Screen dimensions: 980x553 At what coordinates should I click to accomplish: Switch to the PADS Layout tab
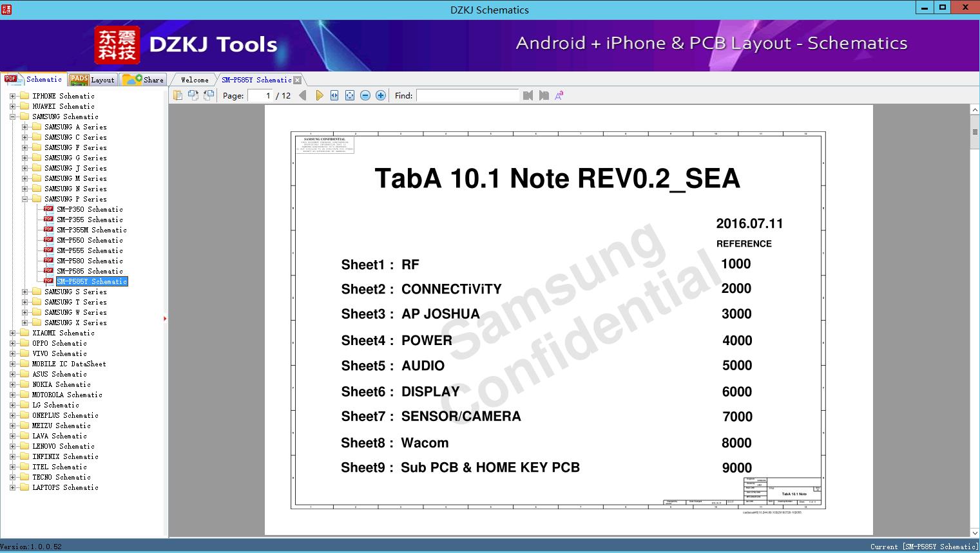(92, 80)
